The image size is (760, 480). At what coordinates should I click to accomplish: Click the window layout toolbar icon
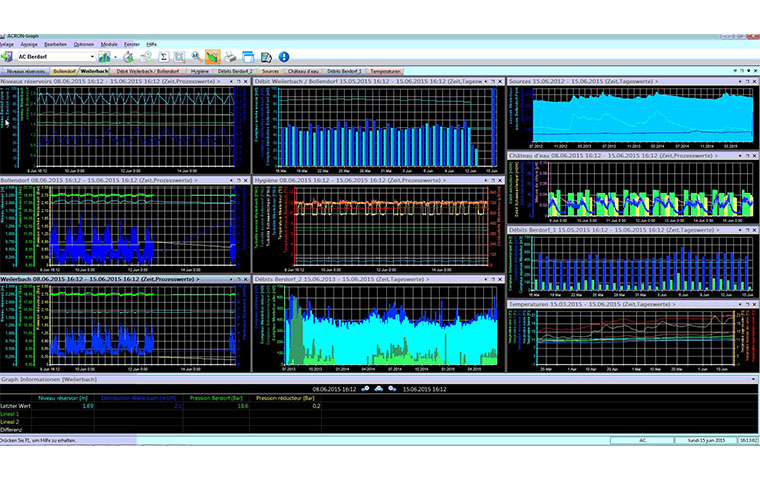coord(248,57)
